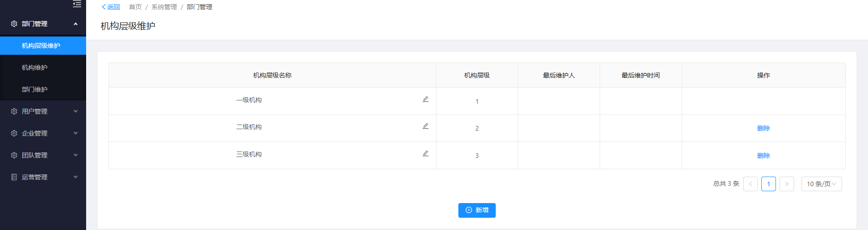Go back using 返回 link

[x=111, y=7]
